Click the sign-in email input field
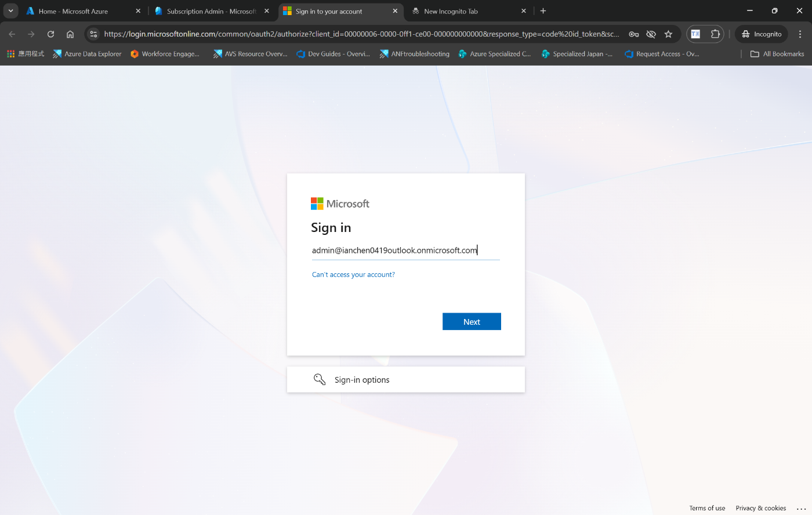812x515 pixels. (405, 251)
